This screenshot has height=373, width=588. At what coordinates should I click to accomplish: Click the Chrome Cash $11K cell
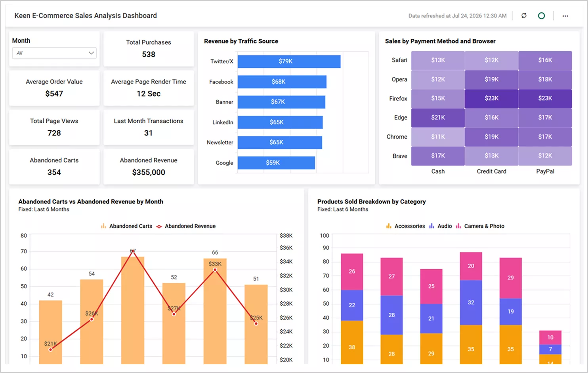[x=438, y=137]
